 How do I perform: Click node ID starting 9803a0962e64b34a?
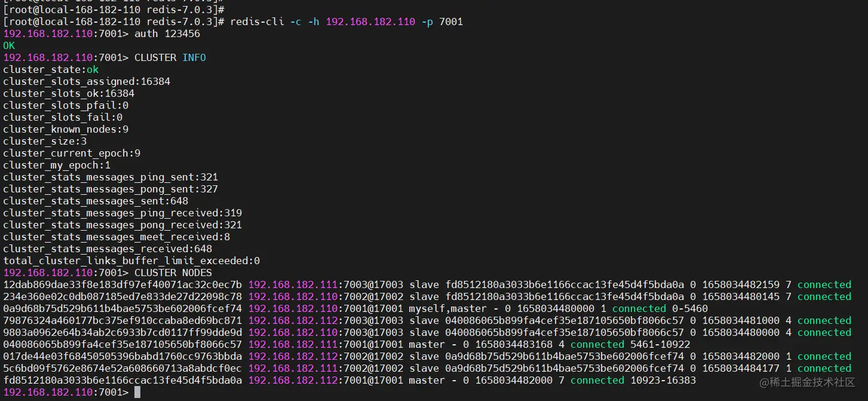tap(122, 333)
